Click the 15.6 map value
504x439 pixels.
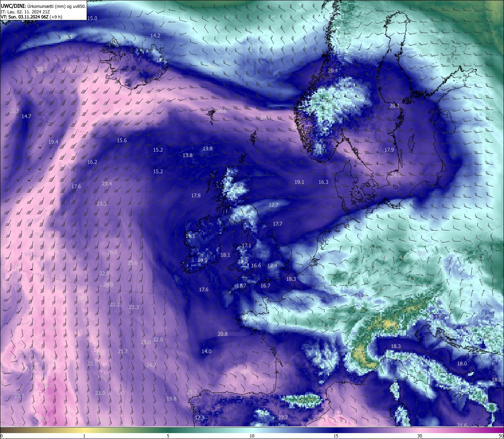(x=122, y=140)
